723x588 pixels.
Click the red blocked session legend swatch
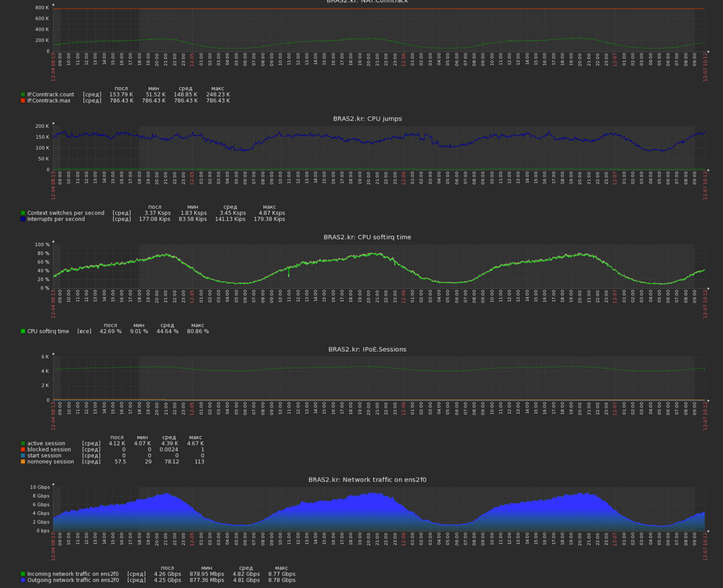23,449
